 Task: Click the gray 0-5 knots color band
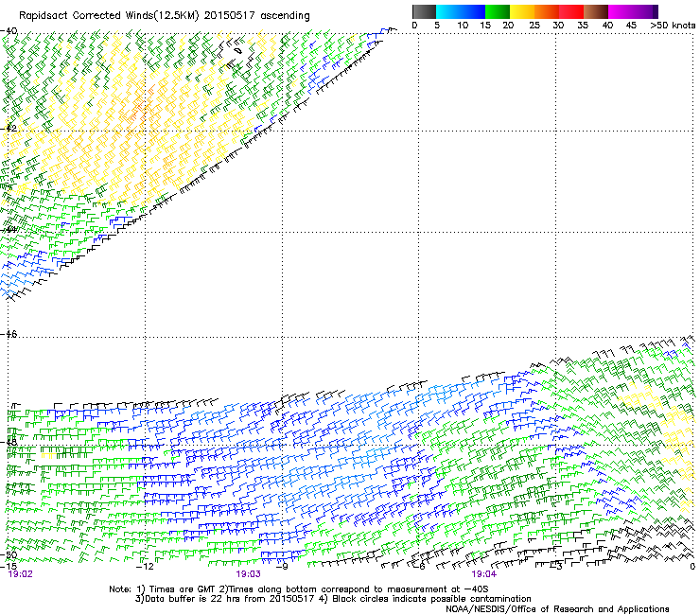[x=424, y=11]
